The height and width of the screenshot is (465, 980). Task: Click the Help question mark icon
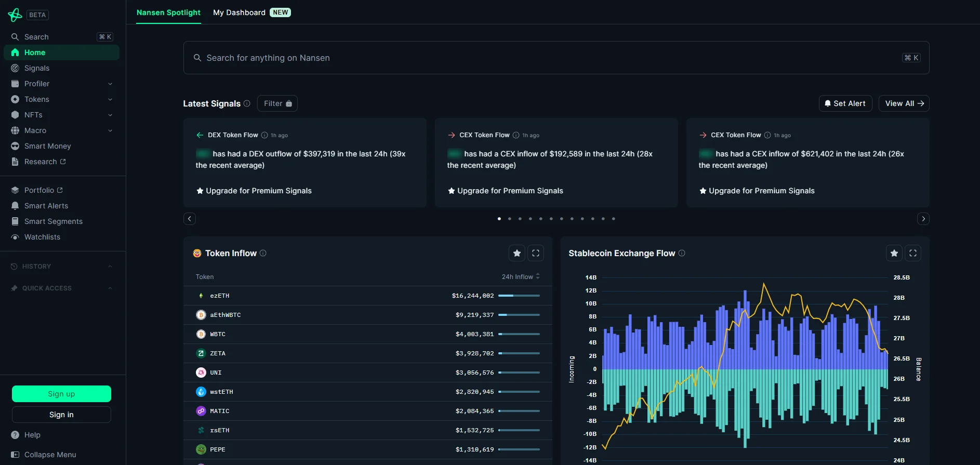pos(15,435)
